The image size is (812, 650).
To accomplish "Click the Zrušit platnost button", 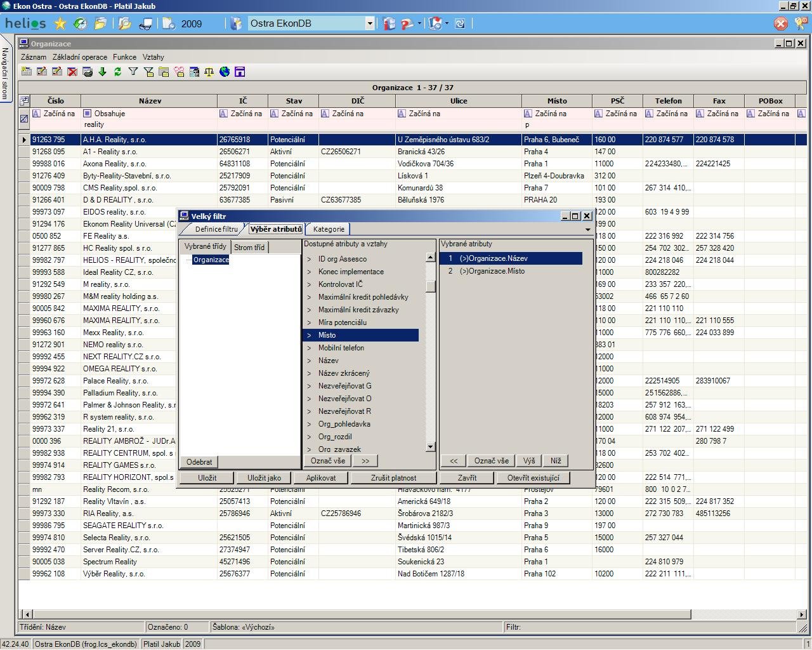I will coord(394,478).
